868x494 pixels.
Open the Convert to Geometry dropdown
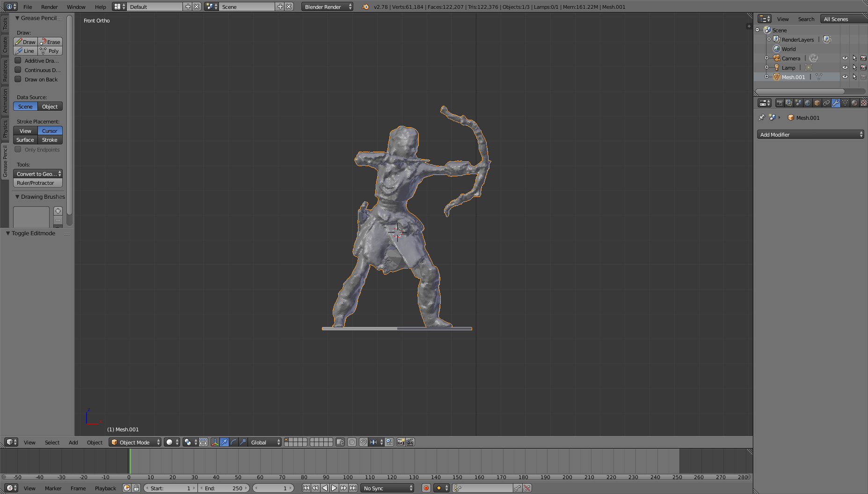coord(38,174)
